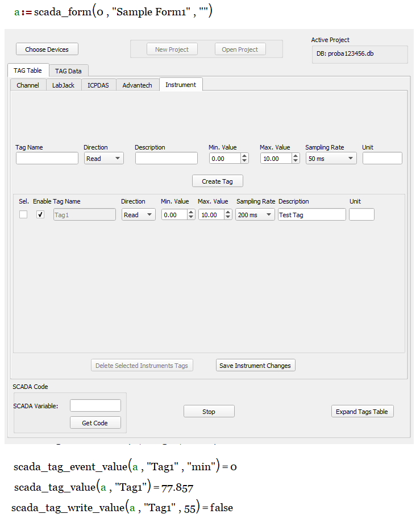The width and height of the screenshot is (420, 518).
Task: Increase Max. Value using the up stepper arrow
Action: 296,155
